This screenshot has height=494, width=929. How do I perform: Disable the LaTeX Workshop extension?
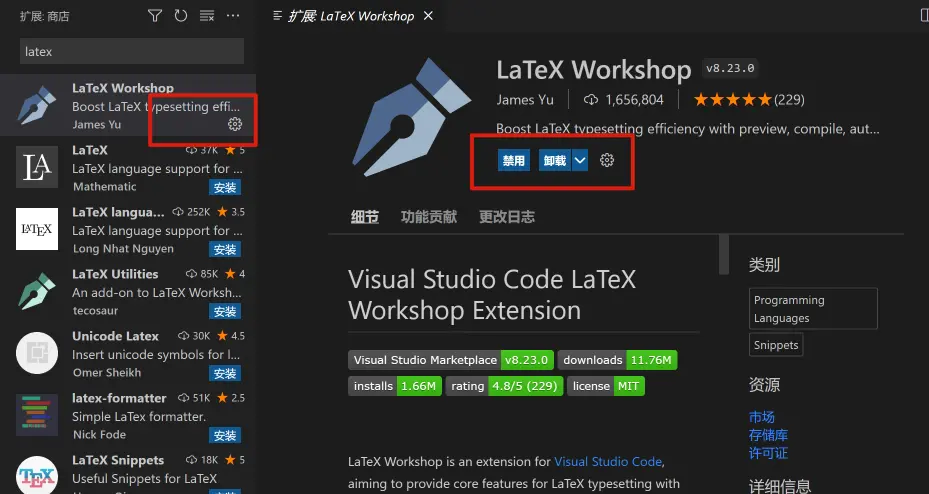pyautogui.click(x=514, y=160)
